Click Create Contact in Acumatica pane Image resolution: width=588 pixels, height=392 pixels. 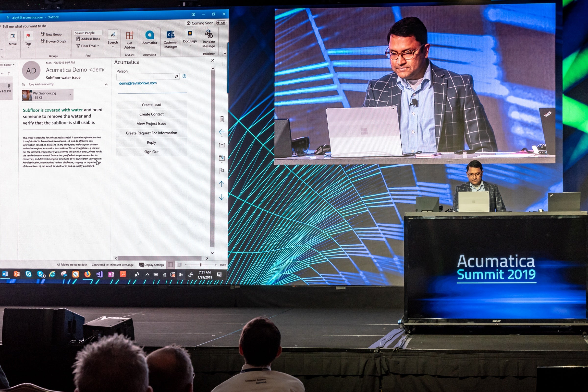tap(151, 114)
